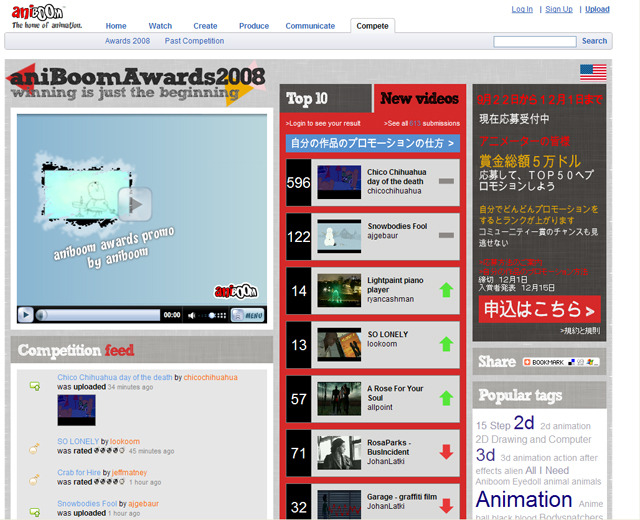
Task: Click the 3d popular tag
Action: pos(485,455)
